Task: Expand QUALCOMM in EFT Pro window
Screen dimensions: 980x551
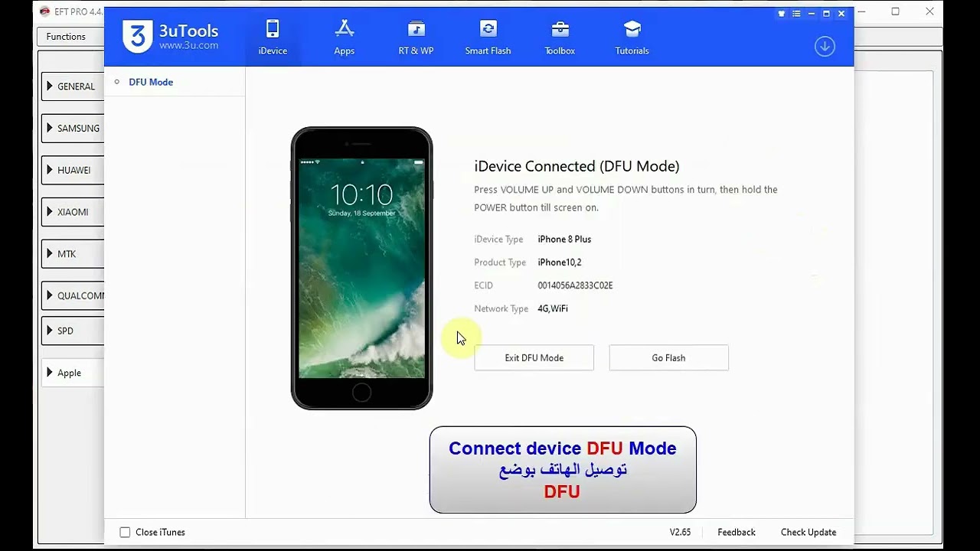Action: click(73, 295)
